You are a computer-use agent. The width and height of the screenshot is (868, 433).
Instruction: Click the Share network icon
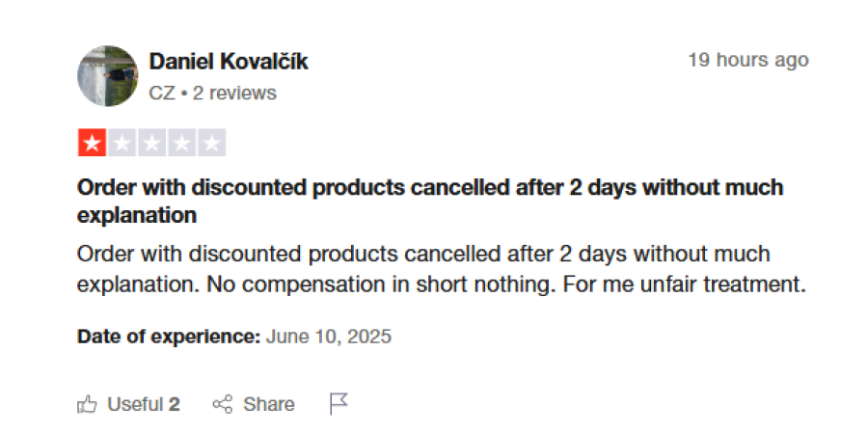tap(223, 404)
